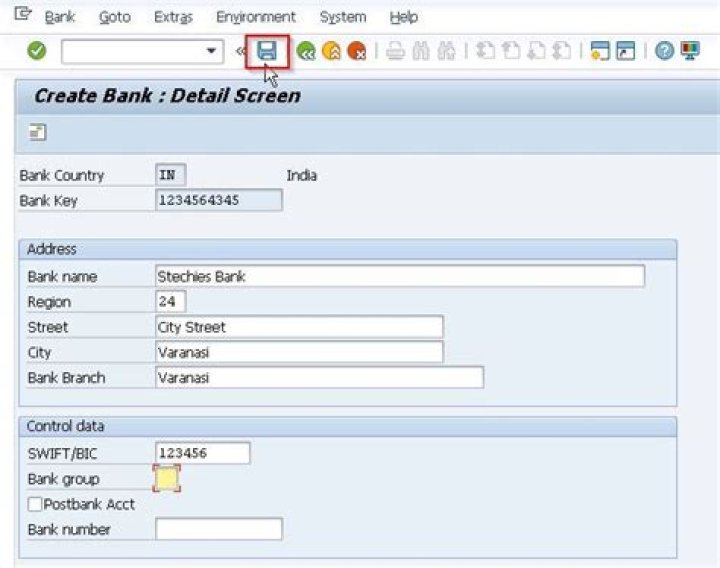The height and width of the screenshot is (568, 720).
Task: Click the Generate Shortcut icon
Action: 625,51
